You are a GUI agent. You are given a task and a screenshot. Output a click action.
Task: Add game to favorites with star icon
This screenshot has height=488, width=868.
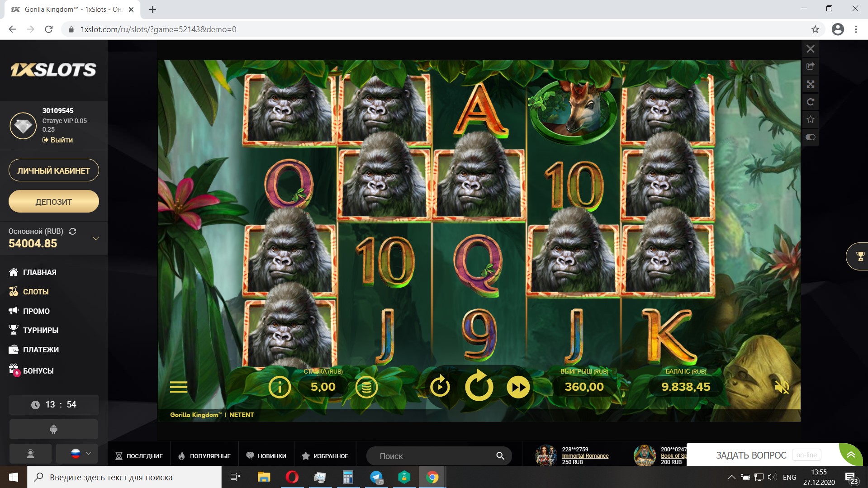pos(811,119)
